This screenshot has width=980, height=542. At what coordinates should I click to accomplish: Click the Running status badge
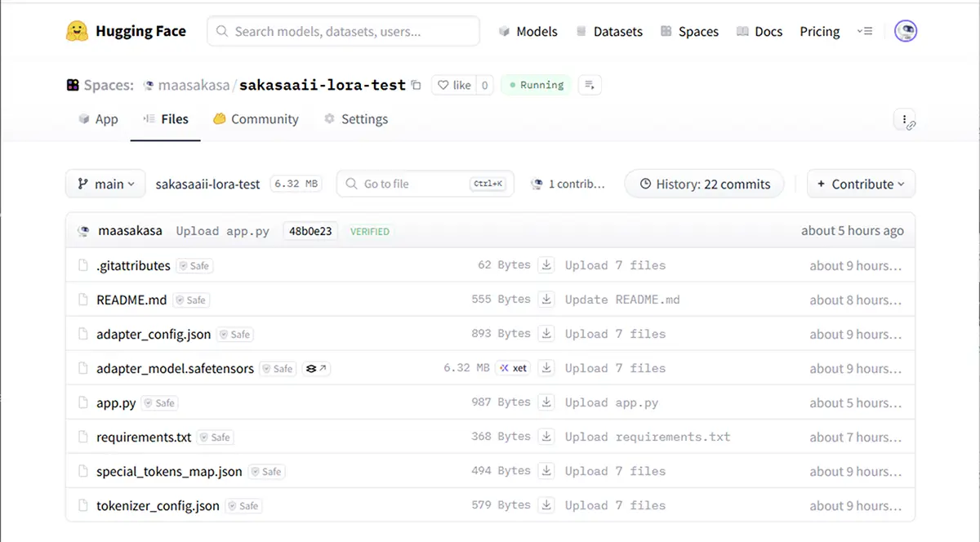point(536,85)
